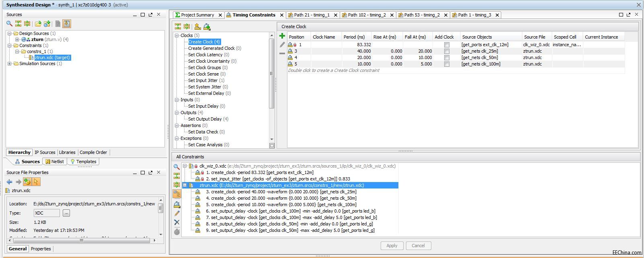Image resolution: width=644 pixels, height=258 pixels.
Task: Toggle group-by-file view icon in All Constraints
Action: click(x=176, y=194)
